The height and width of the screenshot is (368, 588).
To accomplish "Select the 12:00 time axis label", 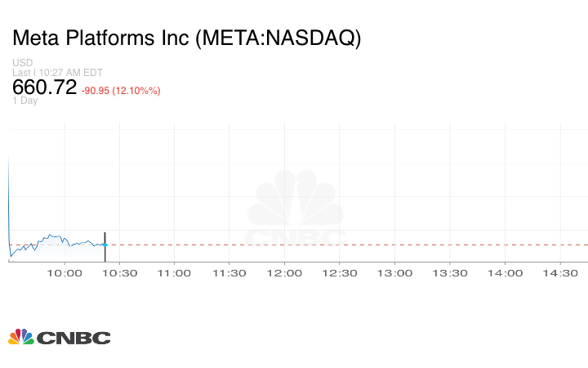I will coord(285,273).
